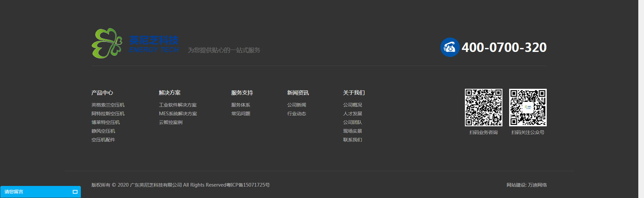Open the 联系我们 contact link
Image resolution: width=644 pixels, height=198 pixels.
pos(353,140)
